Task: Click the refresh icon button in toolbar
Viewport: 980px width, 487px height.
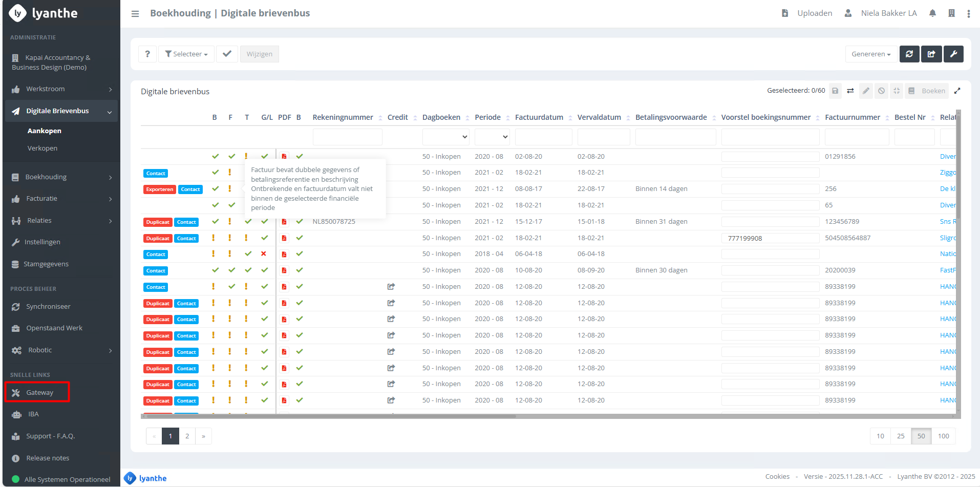Action: [x=909, y=54]
